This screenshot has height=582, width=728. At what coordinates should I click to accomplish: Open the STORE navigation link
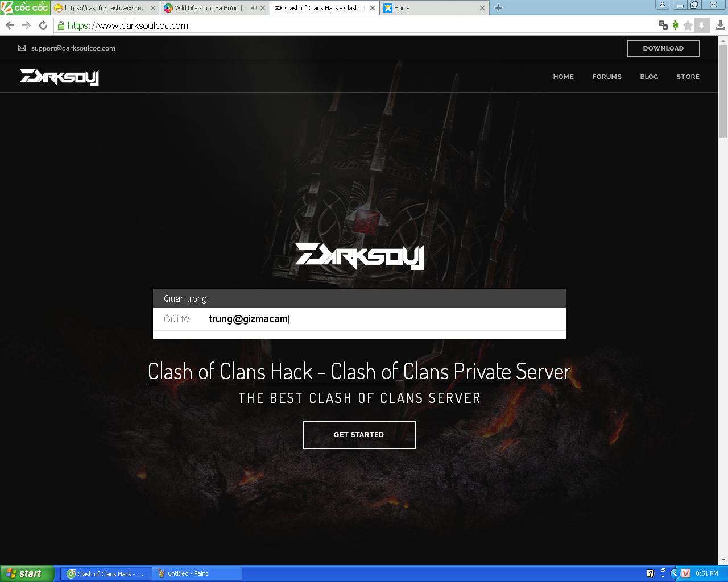(x=688, y=77)
